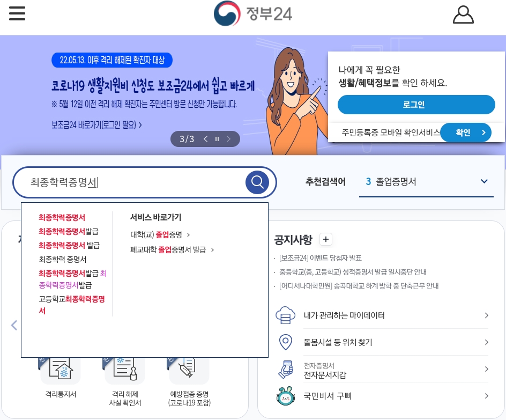Image resolution: width=506 pixels, height=420 pixels.
Task: Open 돌봄시설 등 위치 찾기 chevron
Action: (x=487, y=342)
